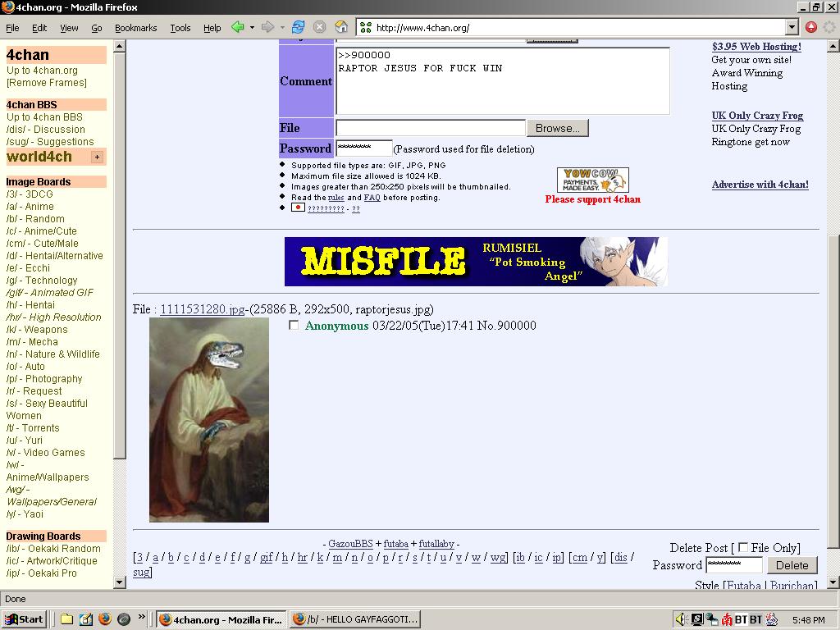Open the futallaby link
The image size is (840, 630).
pos(436,544)
